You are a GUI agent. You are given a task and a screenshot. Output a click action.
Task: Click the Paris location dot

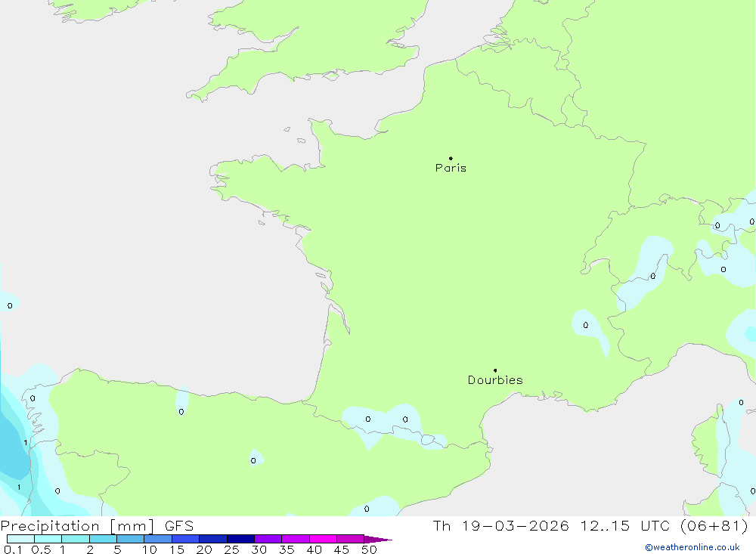[x=451, y=158]
